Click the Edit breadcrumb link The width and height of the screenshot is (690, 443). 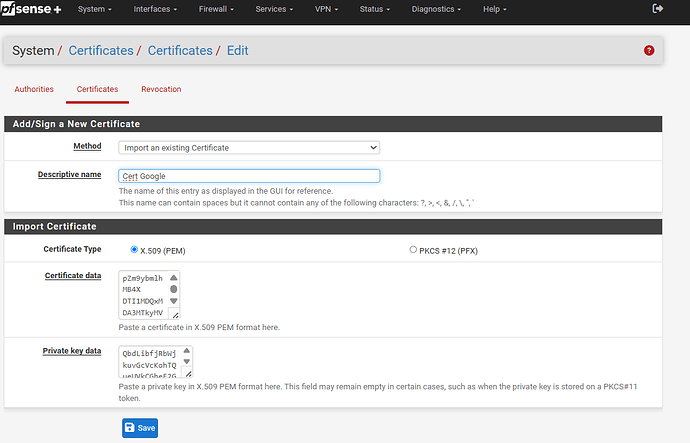tap(238, 51)
